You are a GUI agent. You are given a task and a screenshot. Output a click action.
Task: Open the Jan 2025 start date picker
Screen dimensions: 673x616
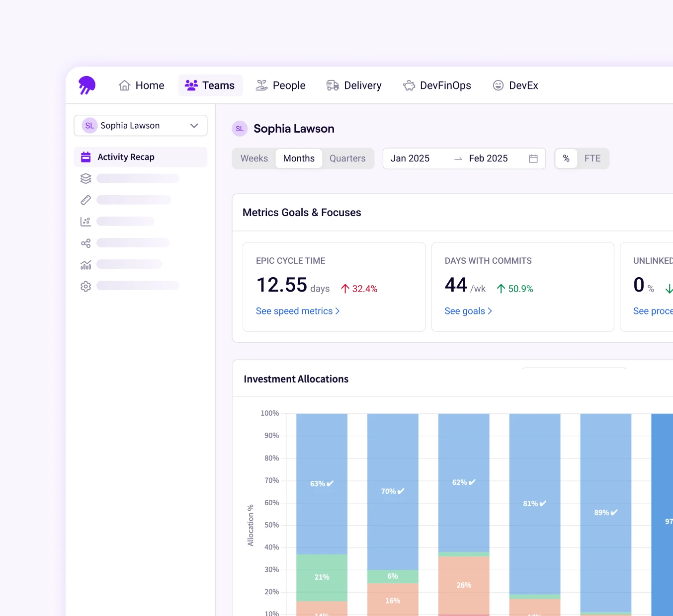[x=410, y=158]
